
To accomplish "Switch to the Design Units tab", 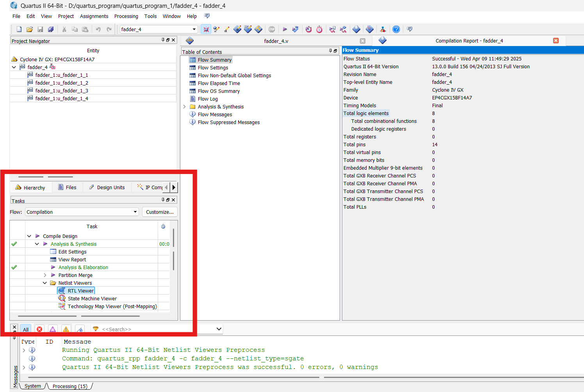I will (107, 187).
